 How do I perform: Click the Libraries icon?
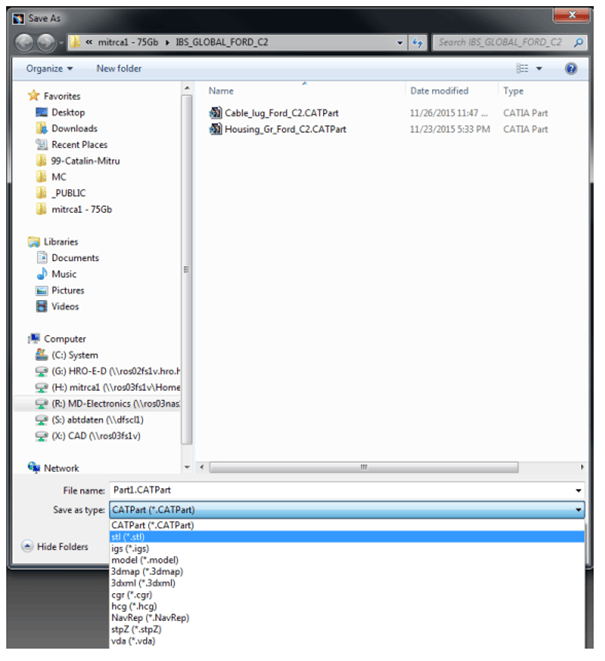(x=34, y=242)
